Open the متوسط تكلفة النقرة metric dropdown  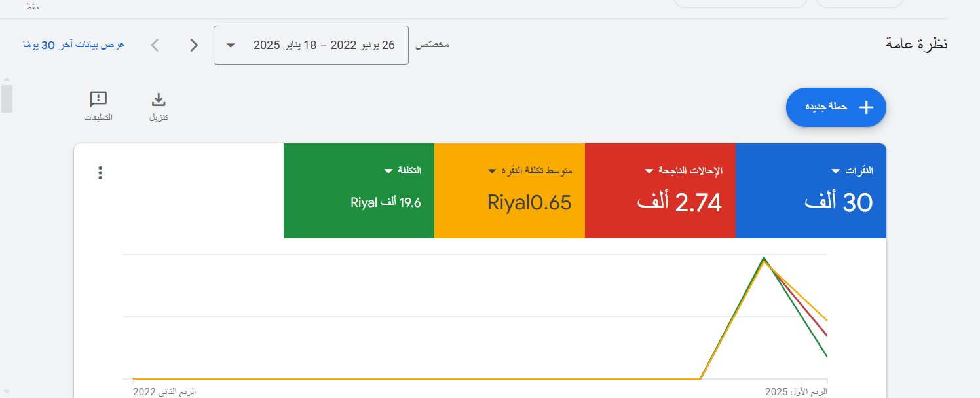tap(492, 171)
